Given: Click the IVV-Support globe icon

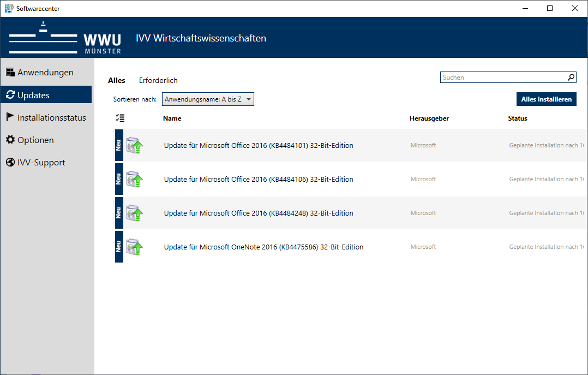Looking at the screenshot, I should pyautogui.click(x=10, y=162).
